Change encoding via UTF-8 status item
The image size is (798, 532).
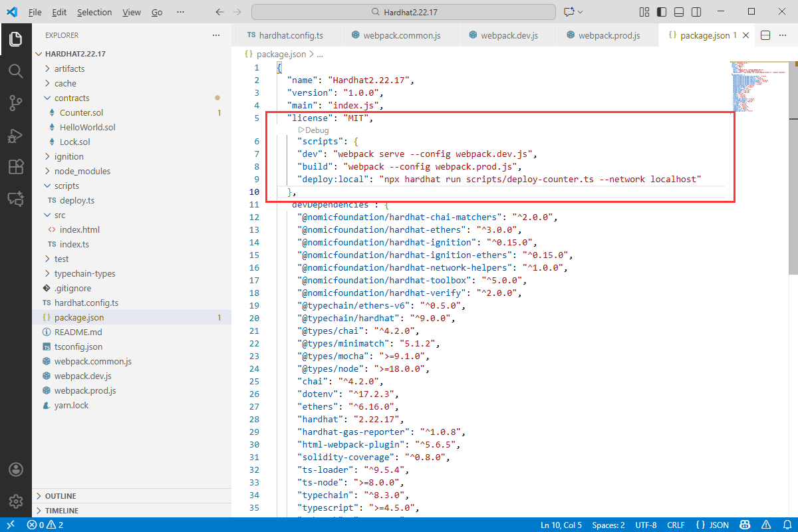click(646, 525)
